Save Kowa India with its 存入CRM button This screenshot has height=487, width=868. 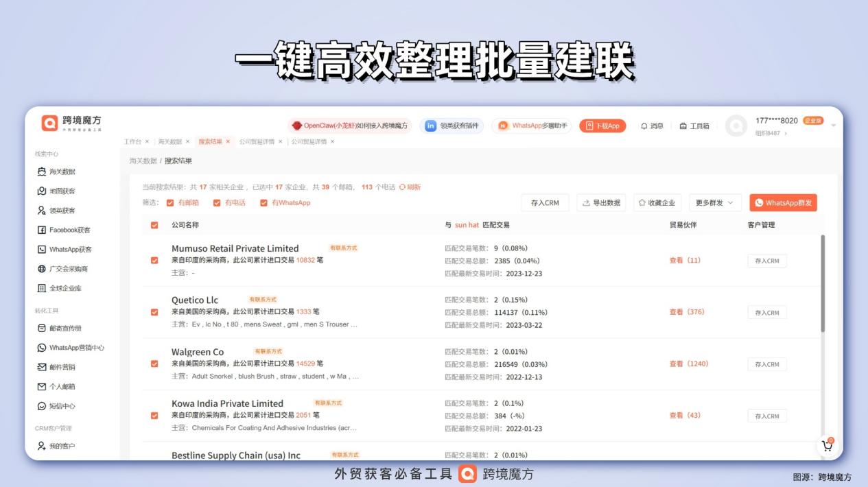(x=767, y=416)
